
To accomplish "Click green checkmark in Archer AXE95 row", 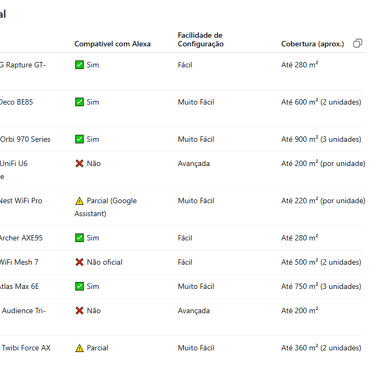I will 79,238.
